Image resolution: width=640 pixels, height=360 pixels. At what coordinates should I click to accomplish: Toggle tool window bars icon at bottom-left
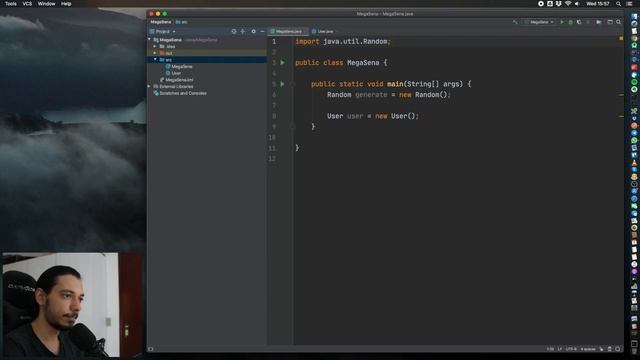point(151,349)
